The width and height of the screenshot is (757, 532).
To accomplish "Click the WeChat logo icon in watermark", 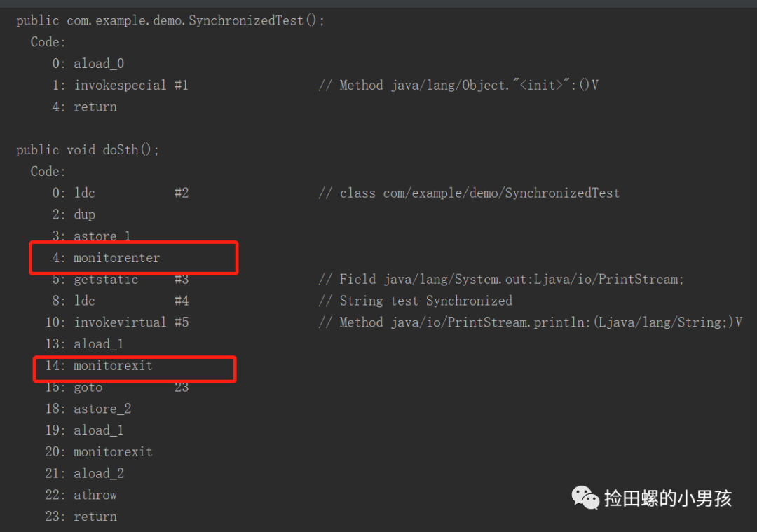I will [586, 498].
